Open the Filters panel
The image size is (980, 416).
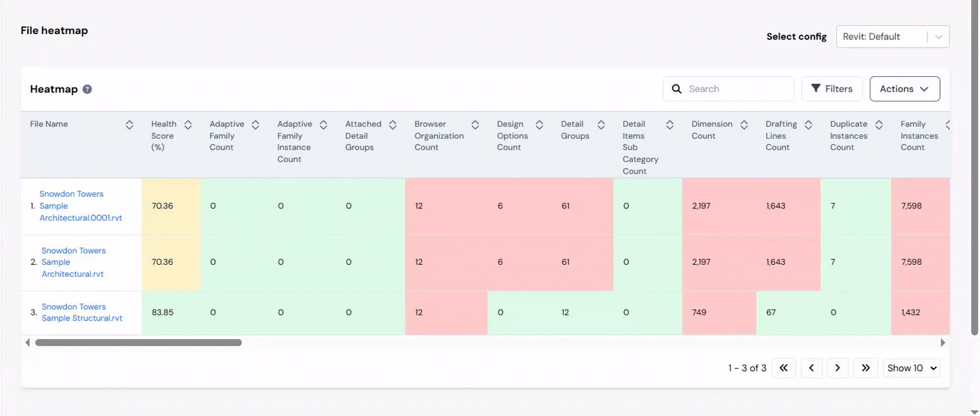[x=832, y=89]
